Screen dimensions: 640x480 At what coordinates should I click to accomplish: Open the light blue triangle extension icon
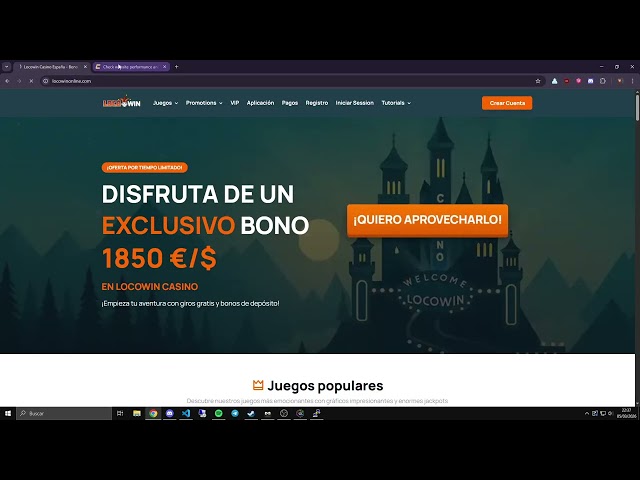click(x=554, y=81)
